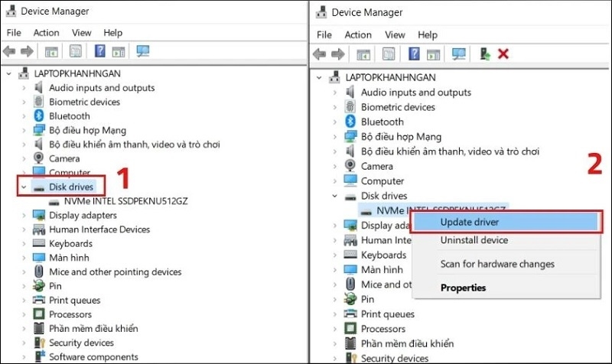This screenshot has height=364, width=612.
Task: Click the blue Help icon in left window toolbar
Action: pos(99,52)
